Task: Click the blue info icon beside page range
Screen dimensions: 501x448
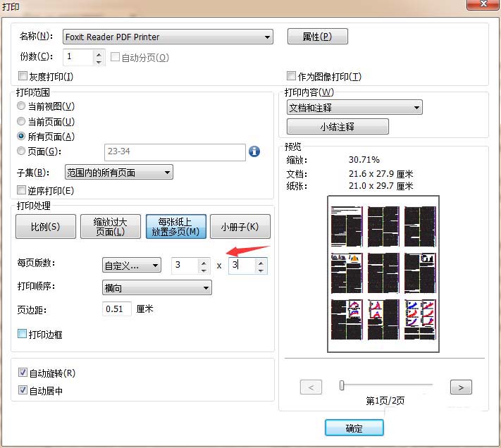Action: tap(255, 151)
